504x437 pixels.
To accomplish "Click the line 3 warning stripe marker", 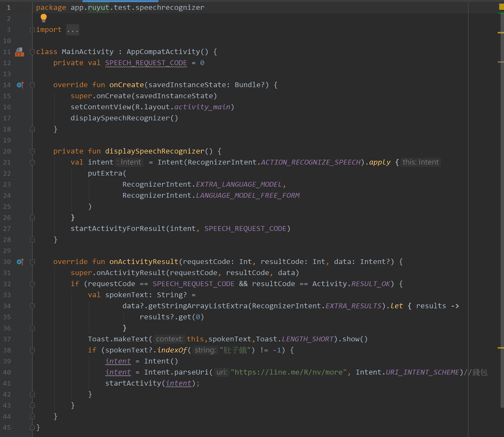I will point(501,33).
